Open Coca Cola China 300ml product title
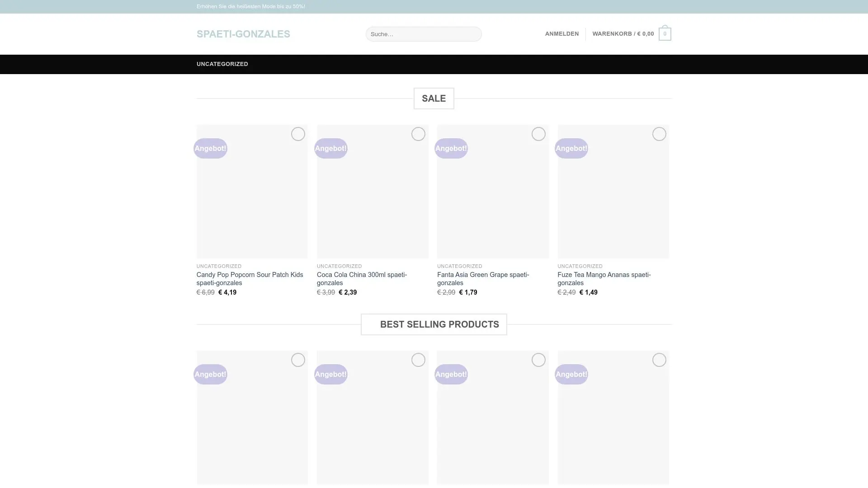Screen dimensions: 868x488 pos(362,279)
